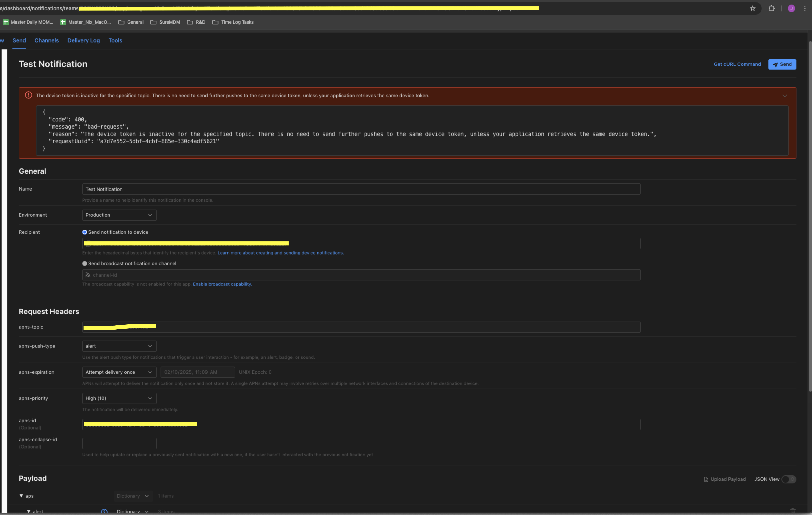Switch to the Channels tab
Image resolution: width=812 pixels, height=515 pixels.
tap(47, 40)
